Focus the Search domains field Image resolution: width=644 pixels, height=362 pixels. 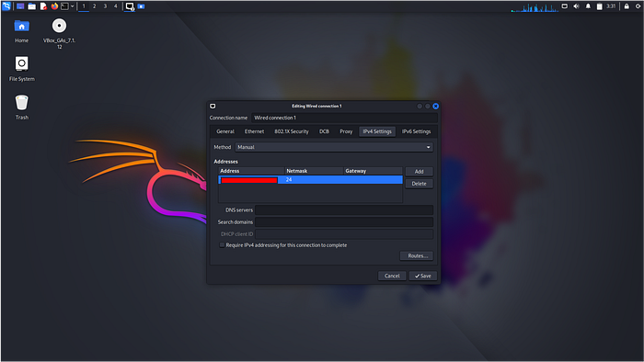pos(344,222)
